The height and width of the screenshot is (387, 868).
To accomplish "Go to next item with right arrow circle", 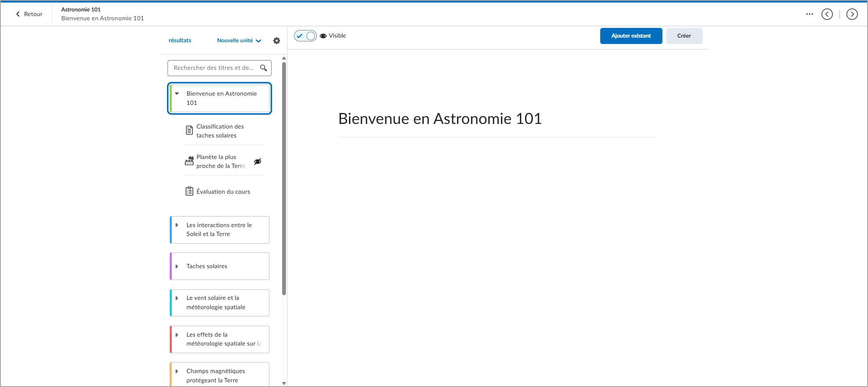I will 852,14.
